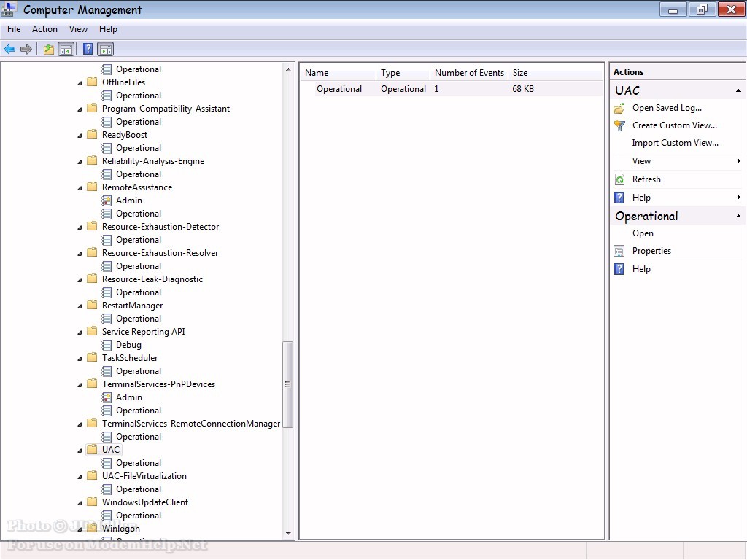This screenshot has height=560, width=747.
Task: Select the Reliability-Analysis-Engine folder label
Action: pos(153,161)
